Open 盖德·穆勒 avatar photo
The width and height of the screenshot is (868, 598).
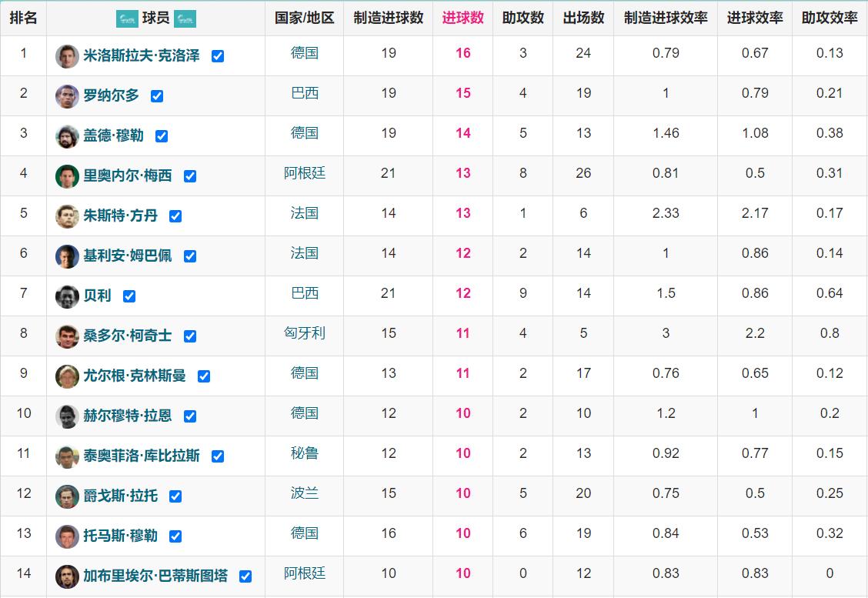click(x=67, y=136)
